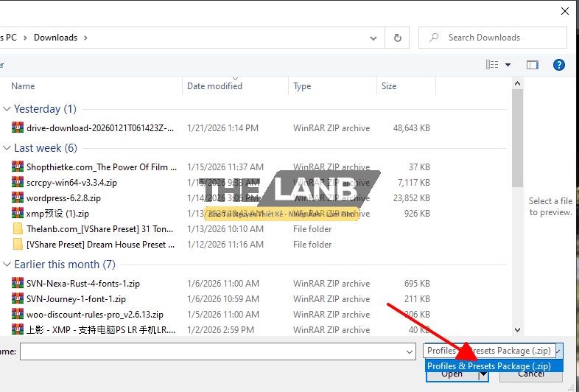This screenshot has height=392, width=579.
Task: Choose Profiles & Presets Package (.zip) option
Action: (x=489, y=366)
